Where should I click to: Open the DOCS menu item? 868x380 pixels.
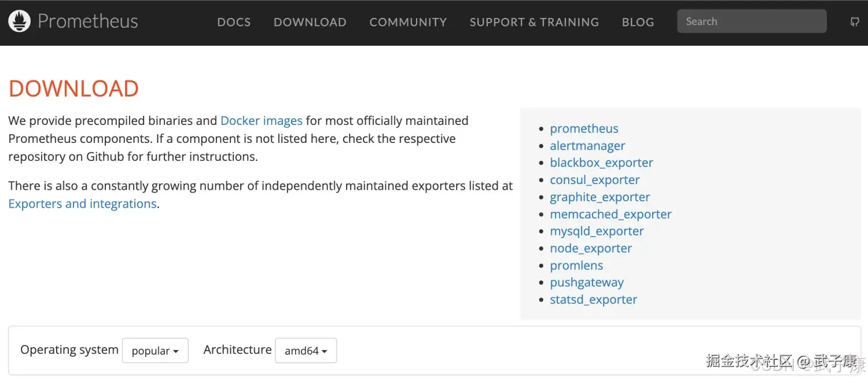click(x=234, y=22)
